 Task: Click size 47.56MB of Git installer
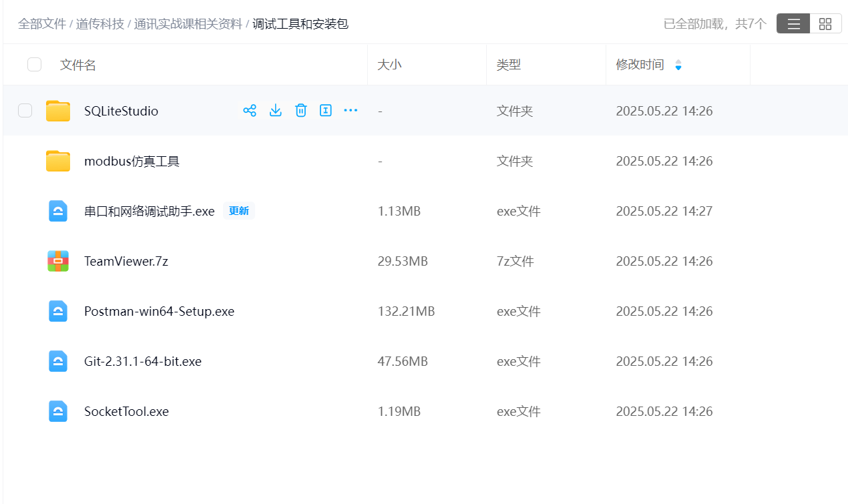pos(403,361)
